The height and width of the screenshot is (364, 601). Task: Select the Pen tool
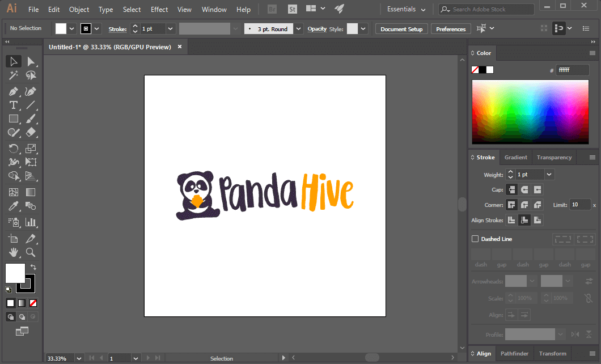(14, 91)
